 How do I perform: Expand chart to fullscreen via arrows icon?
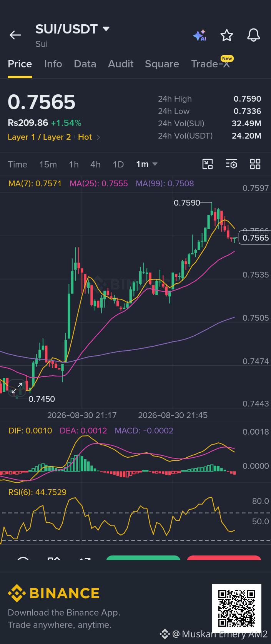tap(17, 388)
